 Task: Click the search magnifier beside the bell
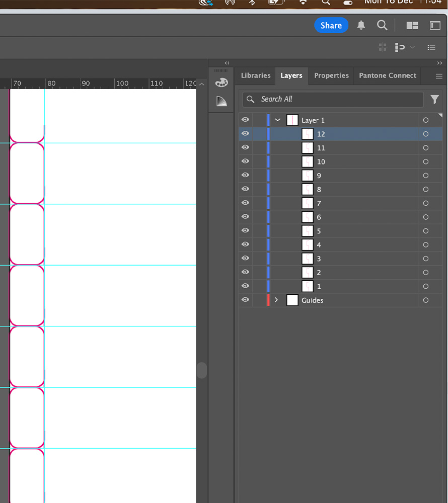382,25
